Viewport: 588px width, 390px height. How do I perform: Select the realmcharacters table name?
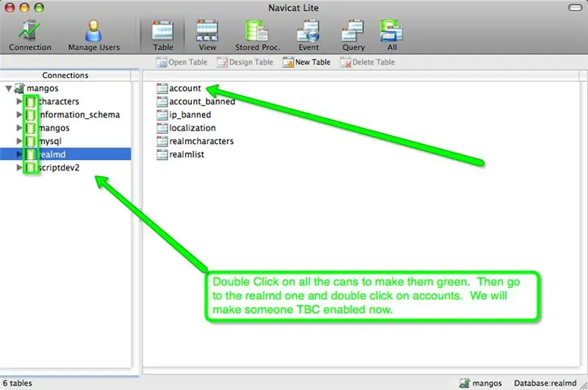(x=201, y=141)
